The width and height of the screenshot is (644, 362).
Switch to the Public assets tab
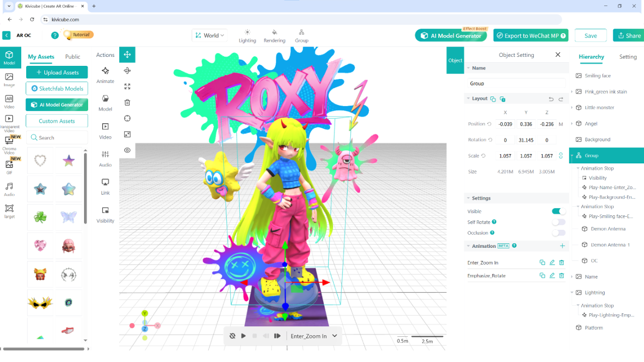click(72, 57)
